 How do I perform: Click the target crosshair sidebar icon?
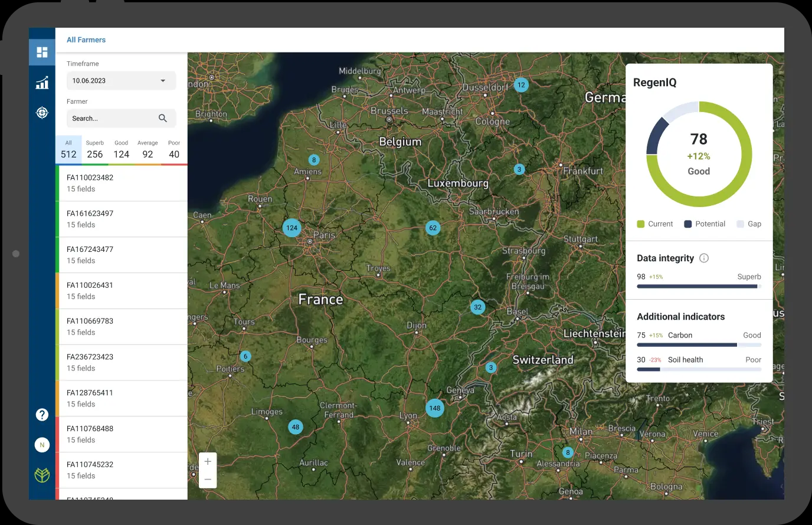[x=42, y=112]
